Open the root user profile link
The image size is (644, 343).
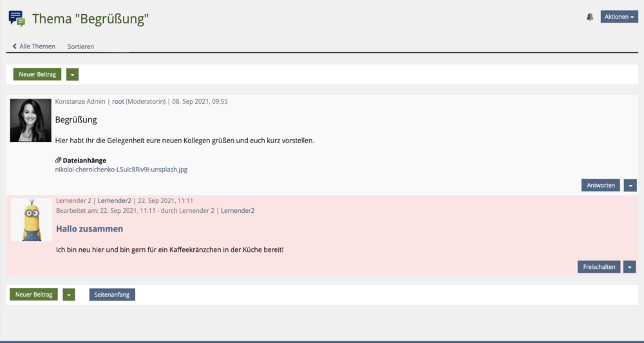tap(118, 101)
